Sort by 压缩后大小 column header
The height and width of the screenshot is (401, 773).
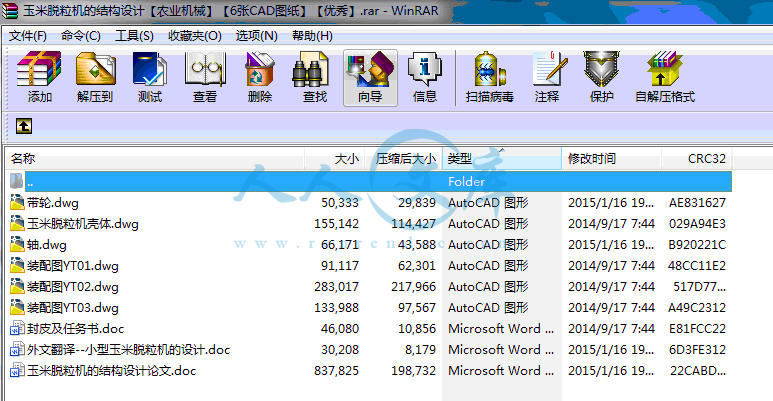tap(404, 158)
